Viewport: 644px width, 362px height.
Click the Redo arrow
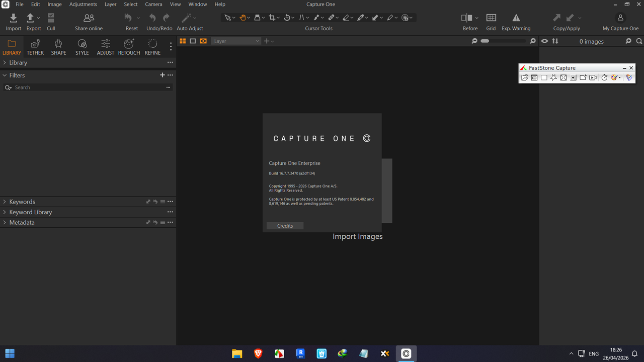166,18
